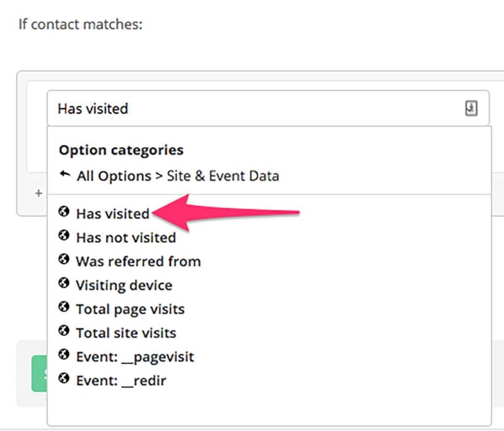504x431 pixels.
Task: Click globe icon beside Visiting device
Action: [x=63, y=283]
